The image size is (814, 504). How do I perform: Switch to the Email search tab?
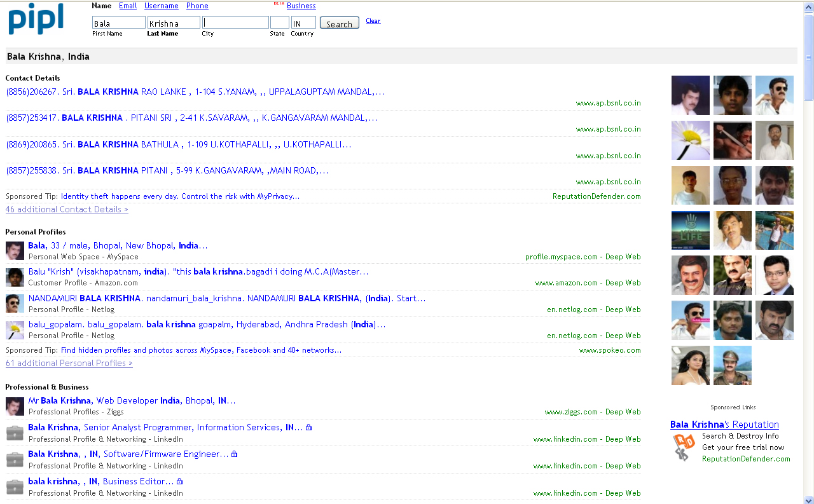coord(128,6)
